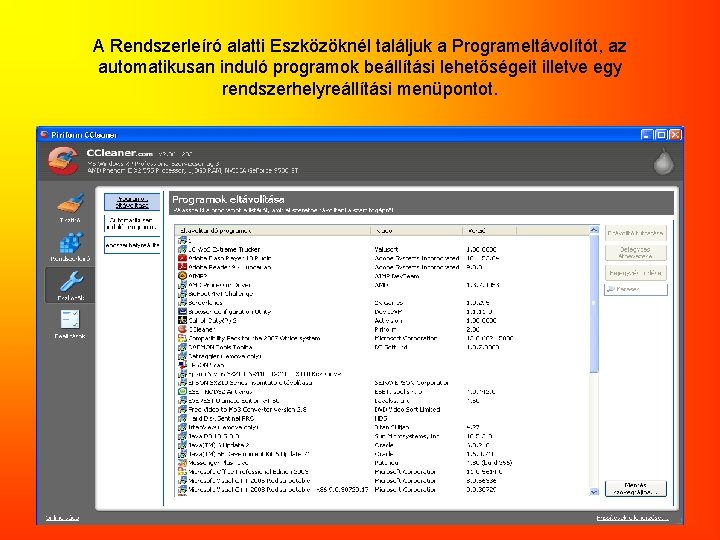Click the Bejegyzés törlése delete entry button
720x540 pixels.
point(636,273)
